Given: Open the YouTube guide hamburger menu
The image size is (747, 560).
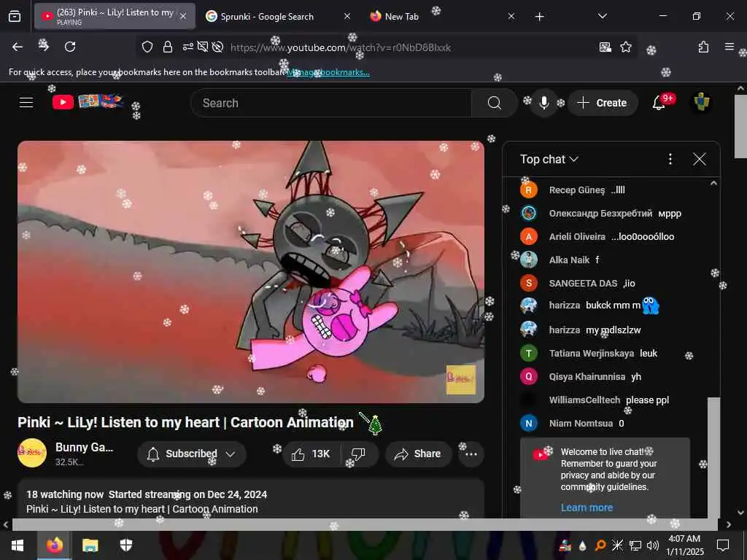Looking at the screenshot, I should 26,102.
